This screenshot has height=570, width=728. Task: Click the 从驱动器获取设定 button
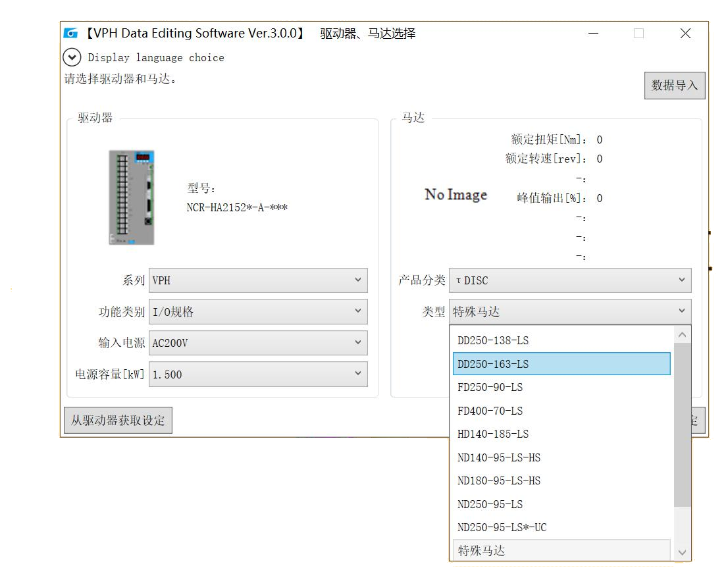[118, 420]
